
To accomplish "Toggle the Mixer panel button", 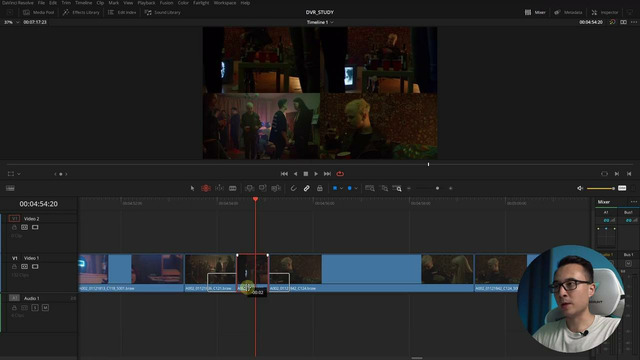I will (x=535, y=12).
